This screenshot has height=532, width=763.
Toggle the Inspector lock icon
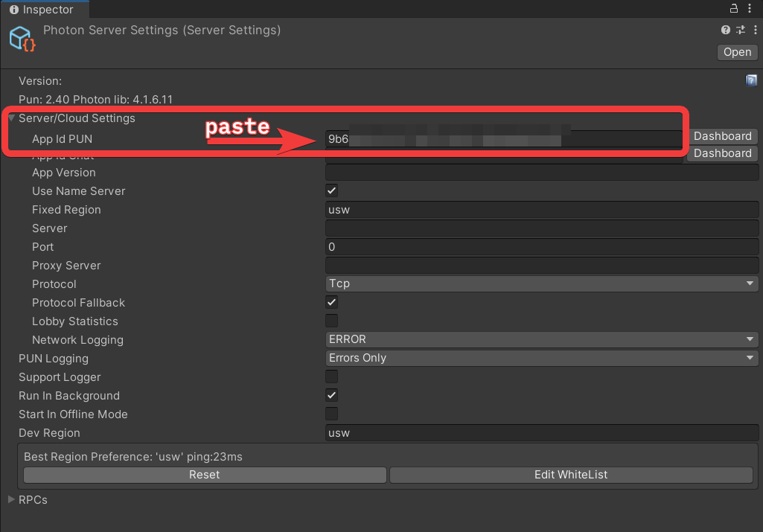click(x=734, y=8)
